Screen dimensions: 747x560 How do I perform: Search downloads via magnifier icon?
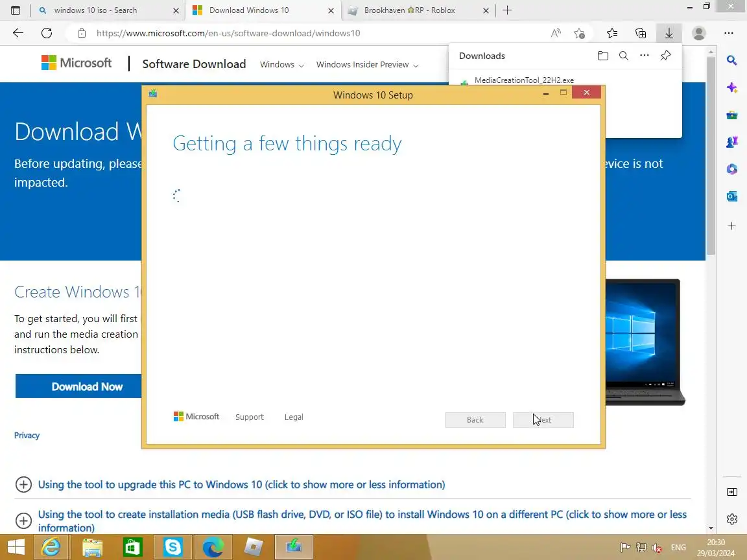click(x=624, y=56)
